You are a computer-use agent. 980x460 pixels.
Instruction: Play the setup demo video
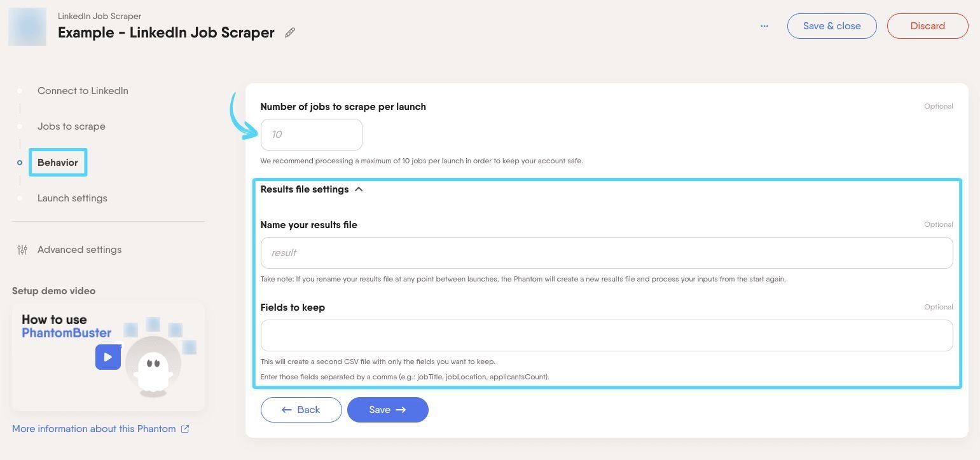tap(108, 357)
